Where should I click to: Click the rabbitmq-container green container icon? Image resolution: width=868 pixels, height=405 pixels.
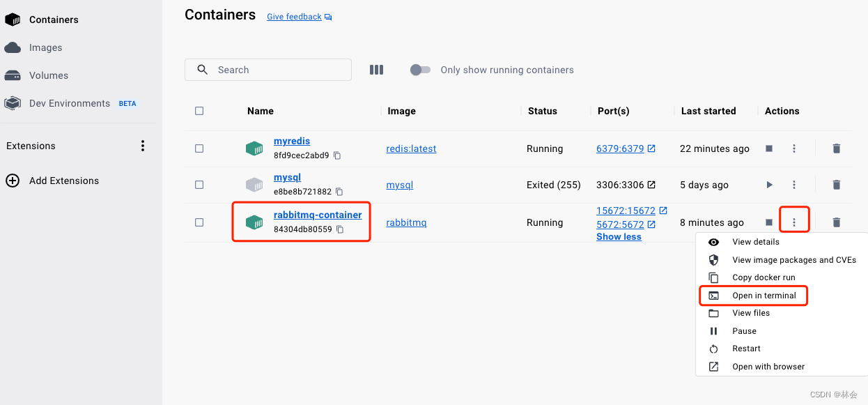254,222
